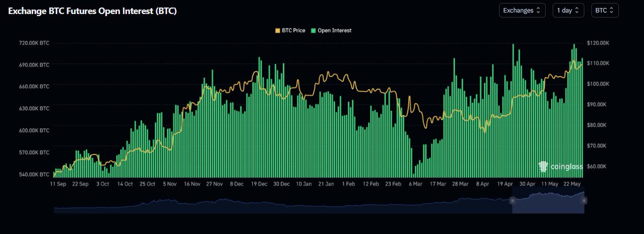Image resolution: width=644 pixels, height=234 pixels.
Task: Click the 23 Feb date label
Action: [x=393, y=184]
